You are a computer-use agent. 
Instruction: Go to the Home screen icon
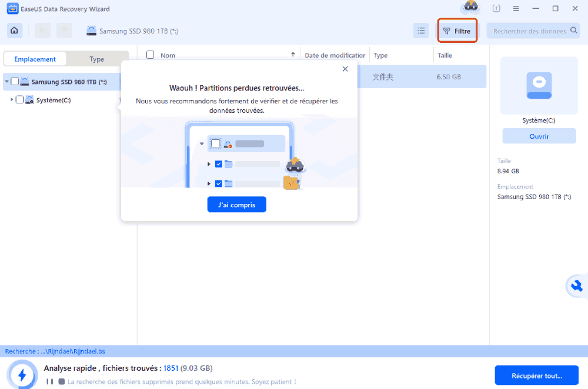(x=14, y=31)
